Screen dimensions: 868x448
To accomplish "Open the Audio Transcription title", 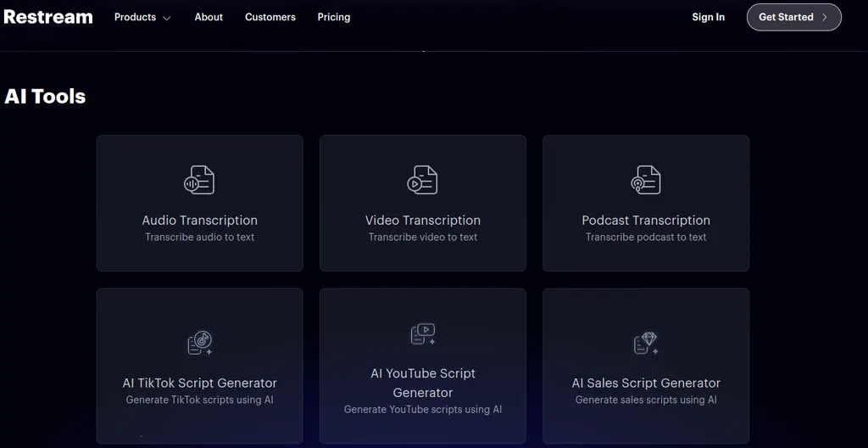I will point(199,220).
